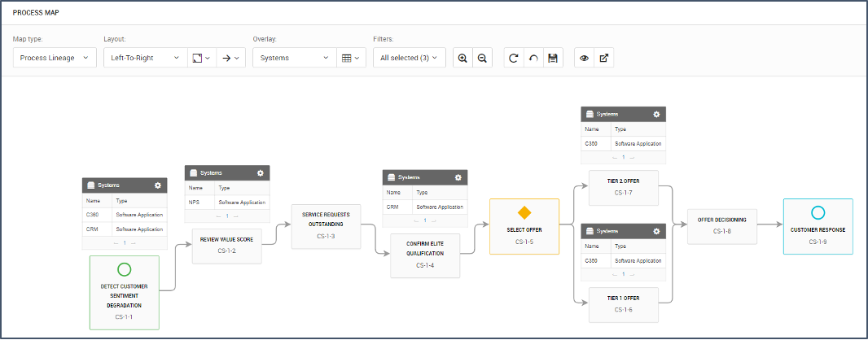Expand the overlay table view dropdown

350,58
